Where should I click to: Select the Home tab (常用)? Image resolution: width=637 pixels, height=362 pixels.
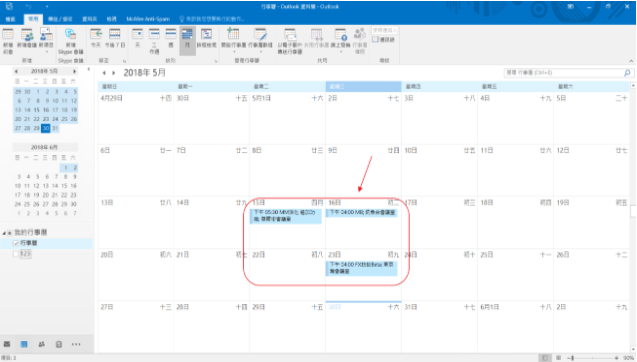33,19
